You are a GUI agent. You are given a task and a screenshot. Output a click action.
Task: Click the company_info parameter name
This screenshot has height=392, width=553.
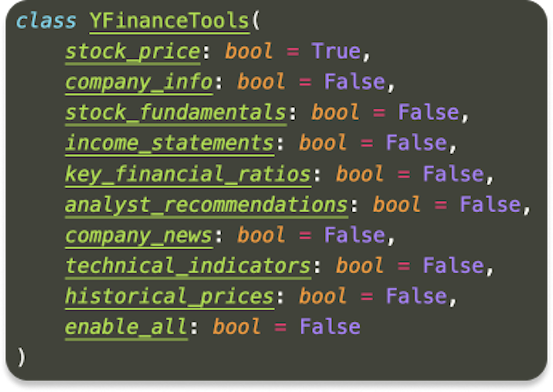139,82
